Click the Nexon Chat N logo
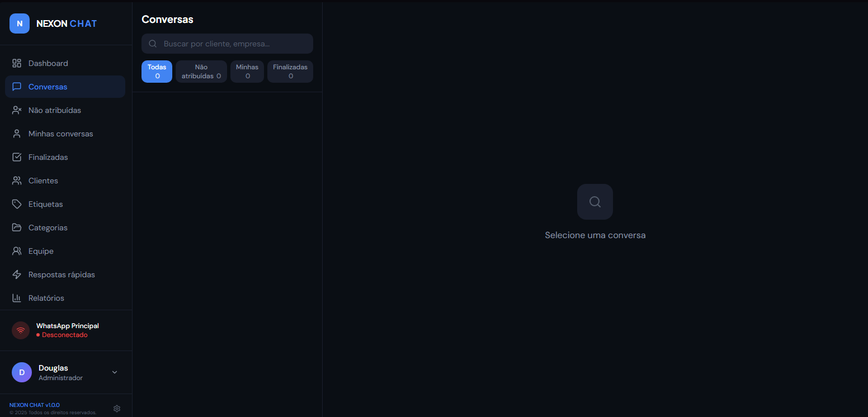 pyautogui.click(x=20, y=23)
